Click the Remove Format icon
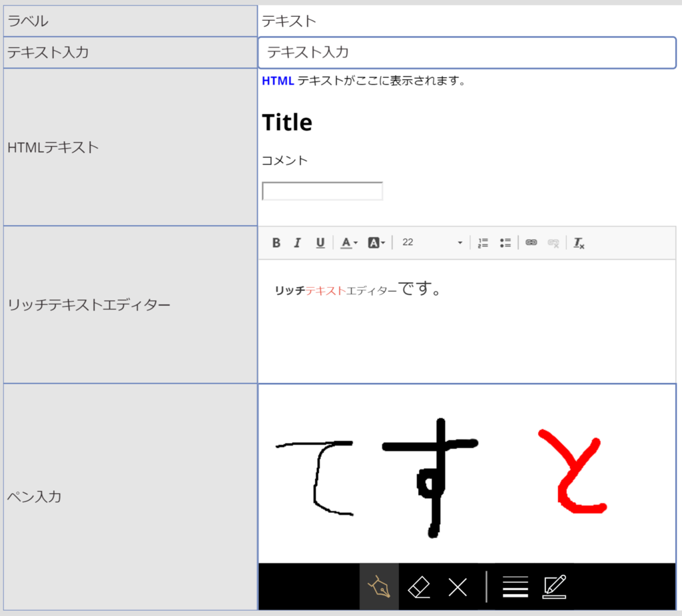This screenshot has height=616, width=682. [578, 242]
